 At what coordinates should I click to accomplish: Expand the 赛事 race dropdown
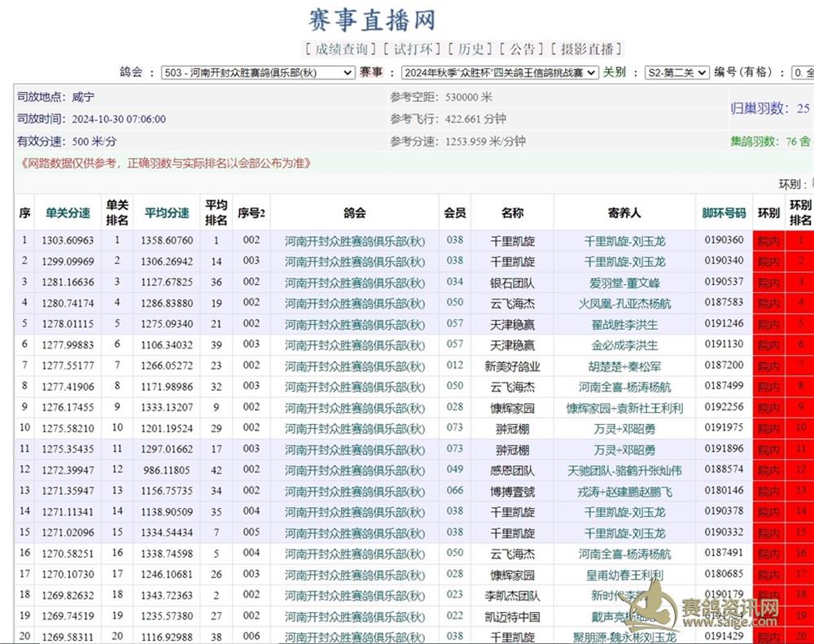[x=500, y=72]
